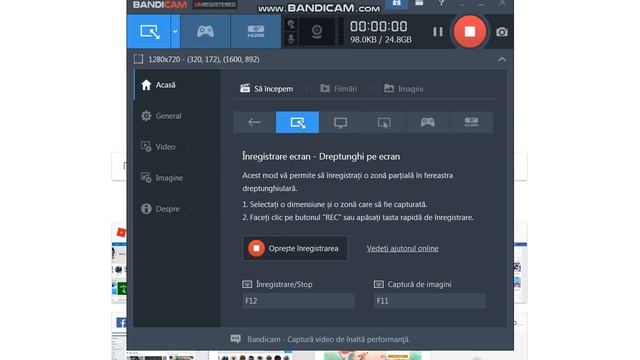Open help with the question mark icon
The width and height of the screenshot is (640, 360).
pos(441,3)
